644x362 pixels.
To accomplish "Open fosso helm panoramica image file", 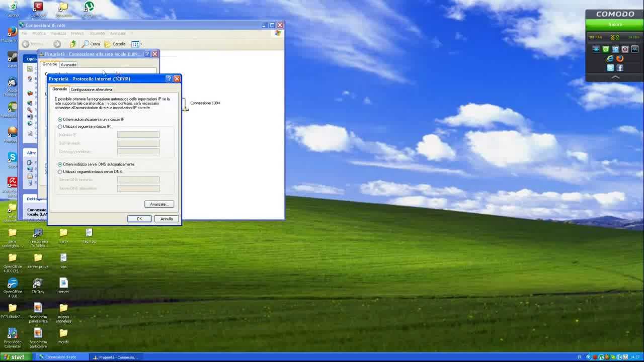I will (38, 312).
